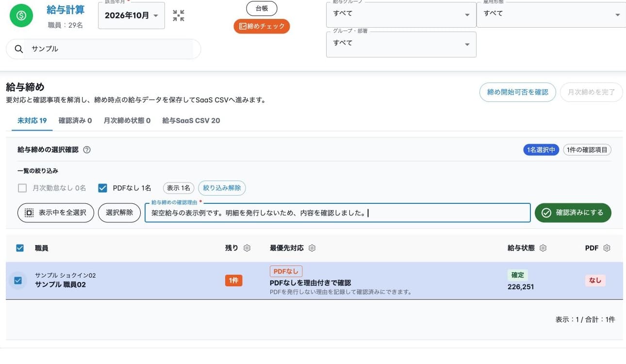Screen dimensions: 626x364
Task: Click the PDFなし tag in the row
Action: (x=286, y=271)
